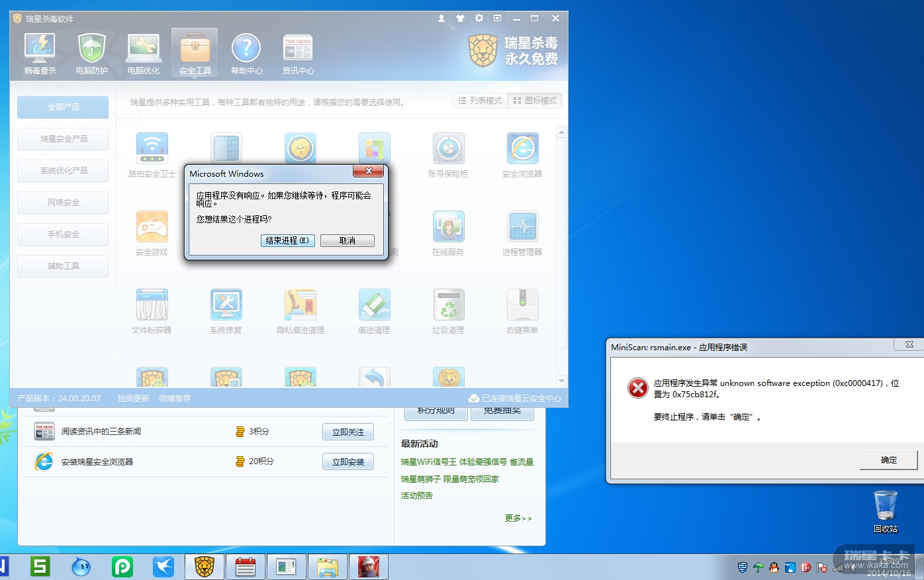Screen dimensions: 924x580
Task: Click 立即安装 for the Rising secure browser
Action: [348, 461]
